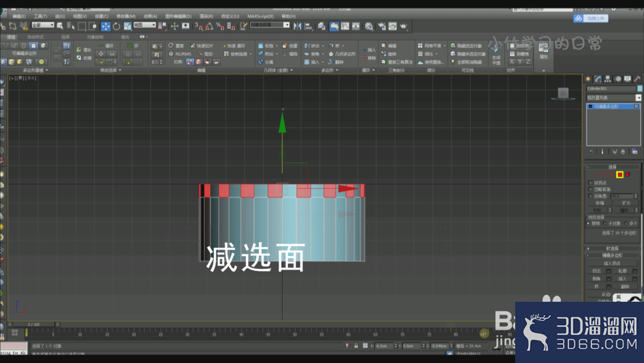
Task: Click the Cylinder001 object color swatch
Action: pos(639,88)
